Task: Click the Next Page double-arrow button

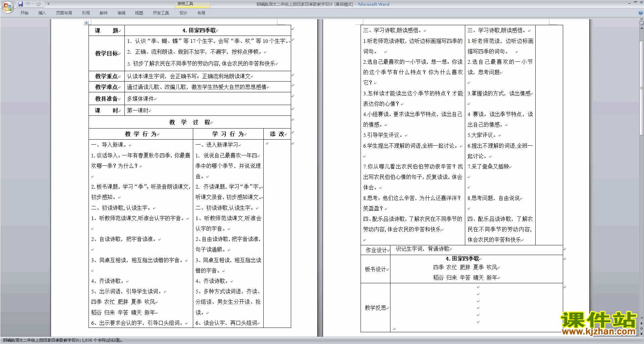Action: click(642, 334)
